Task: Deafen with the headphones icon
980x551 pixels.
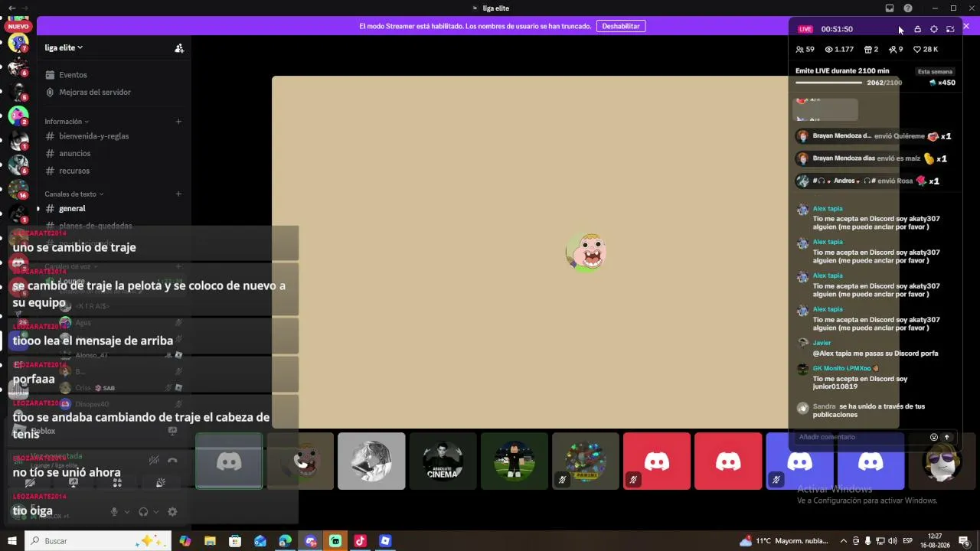Action: (143, 512)
